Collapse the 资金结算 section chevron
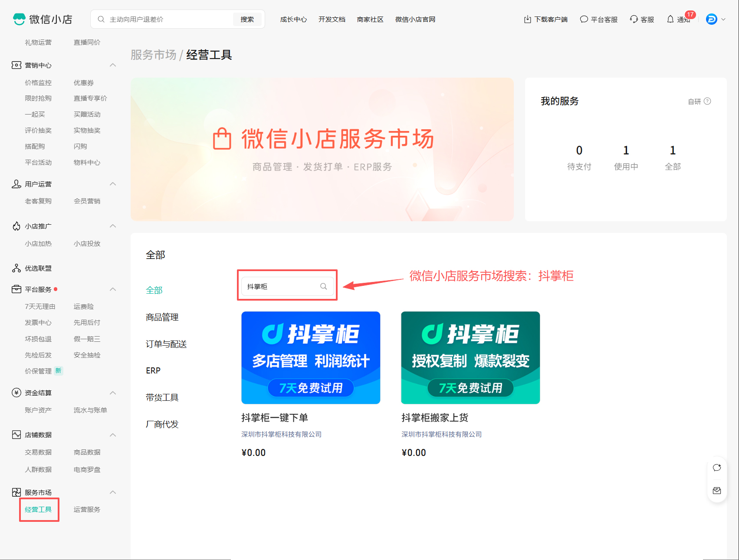Viewport: 739px width, 560px height. click(113, 393)
